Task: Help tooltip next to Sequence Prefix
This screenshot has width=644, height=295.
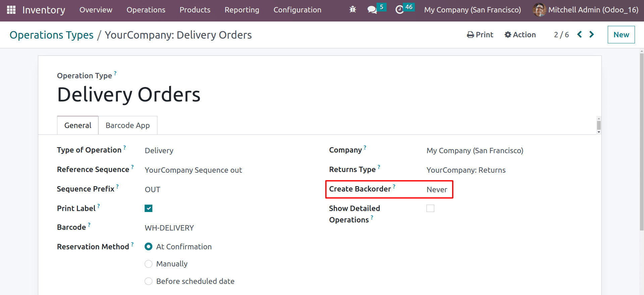Action: click(117, 186)
